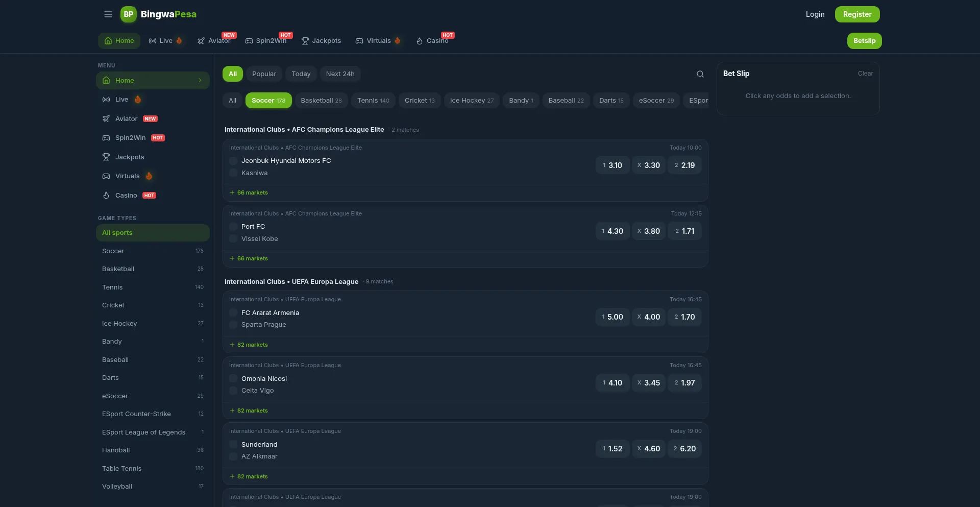Select the eSoccer 29 sport chip
This screenshot has height=507, width=980.
(656, 101)
